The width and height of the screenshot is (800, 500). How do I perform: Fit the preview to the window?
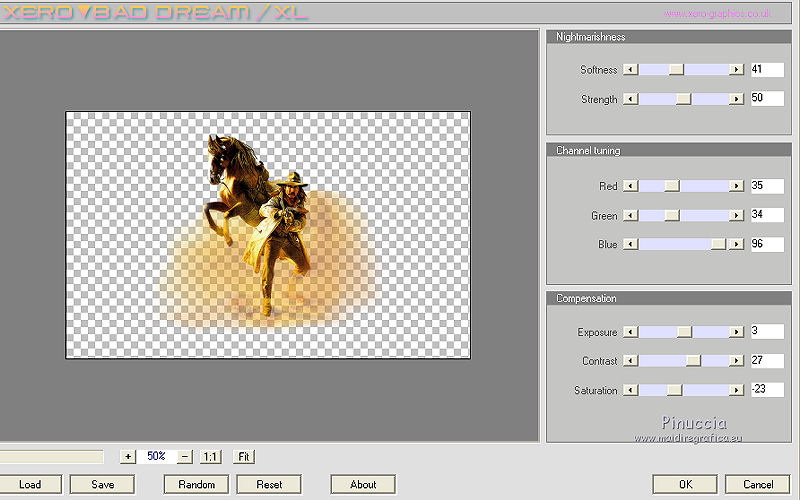244,457
